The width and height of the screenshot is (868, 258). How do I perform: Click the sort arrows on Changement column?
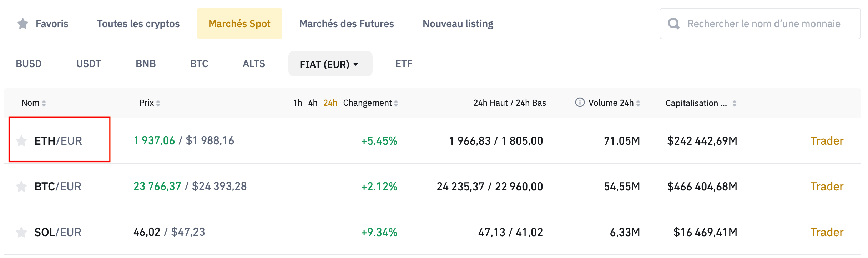(x=396, y=103)
